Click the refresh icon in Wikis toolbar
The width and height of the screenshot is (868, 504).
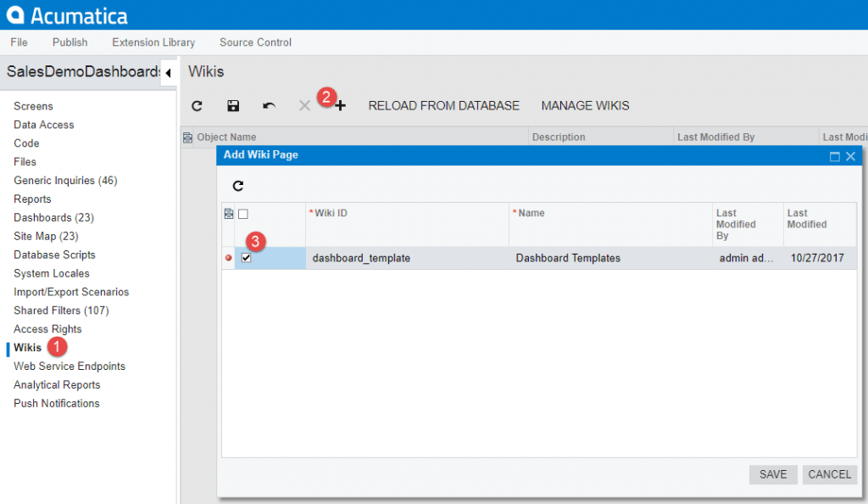tap(197, 106)
